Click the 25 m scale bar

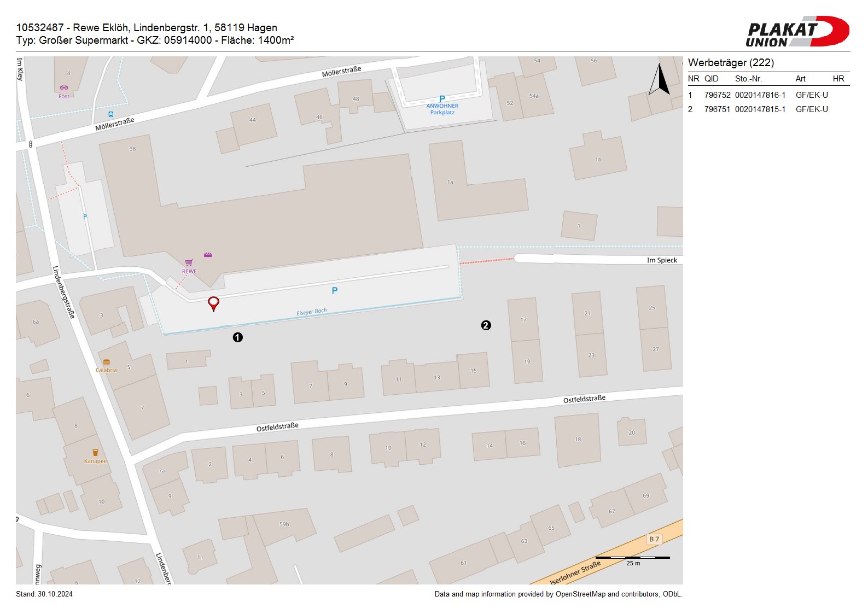(633, 558)
